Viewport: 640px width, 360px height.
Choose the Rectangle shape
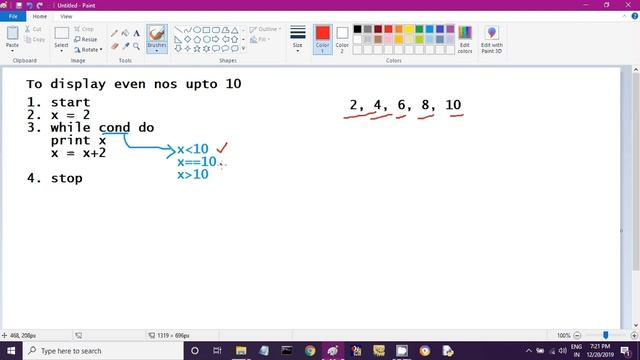(x=207, y=30)
